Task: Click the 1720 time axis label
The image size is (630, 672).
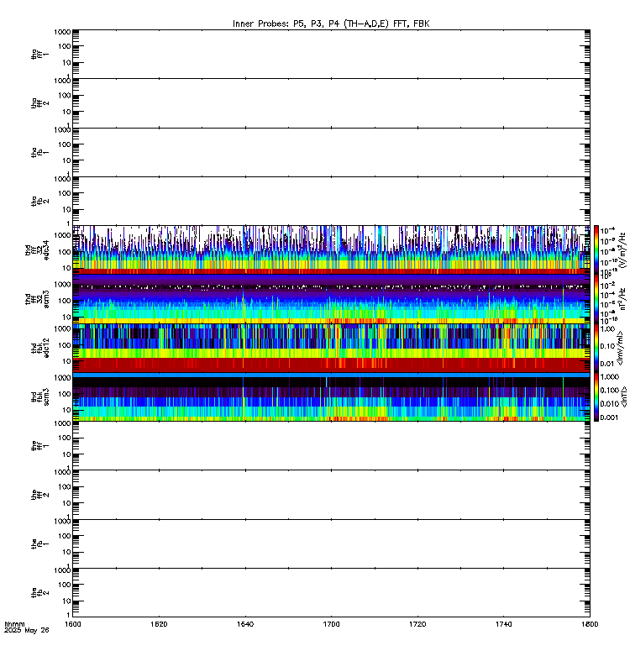Action: click(x=417, y=624)
